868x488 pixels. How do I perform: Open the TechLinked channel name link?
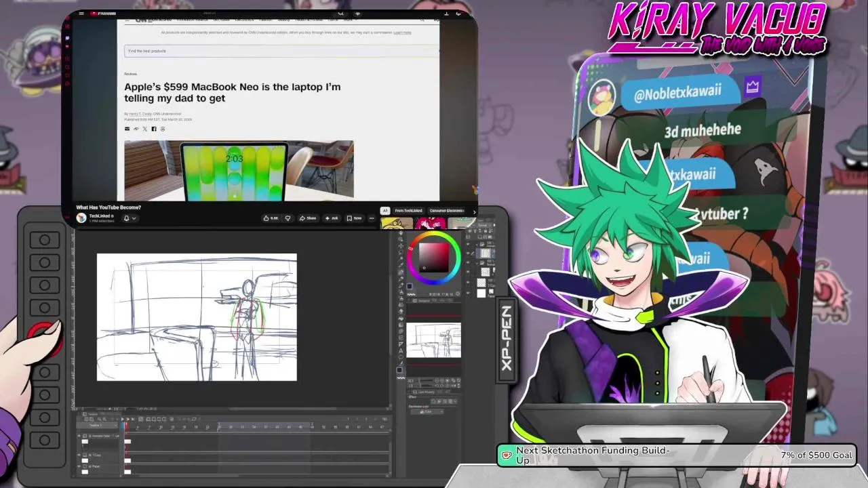100,216
